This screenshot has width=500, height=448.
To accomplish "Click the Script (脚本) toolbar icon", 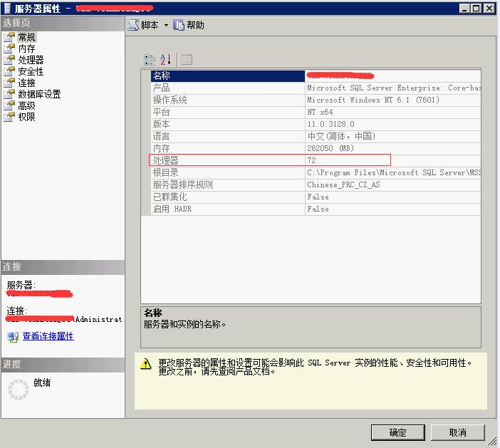I will tap(134, 25).
